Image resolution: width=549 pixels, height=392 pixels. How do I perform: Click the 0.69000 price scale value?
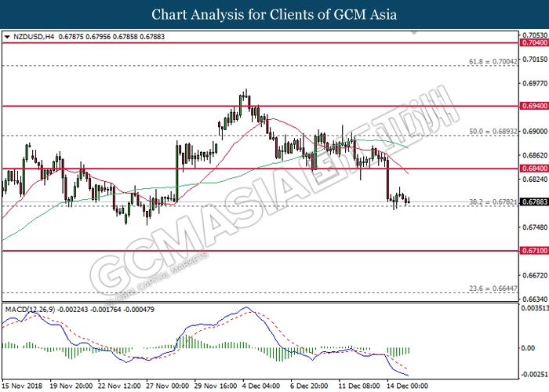(535, 131)
